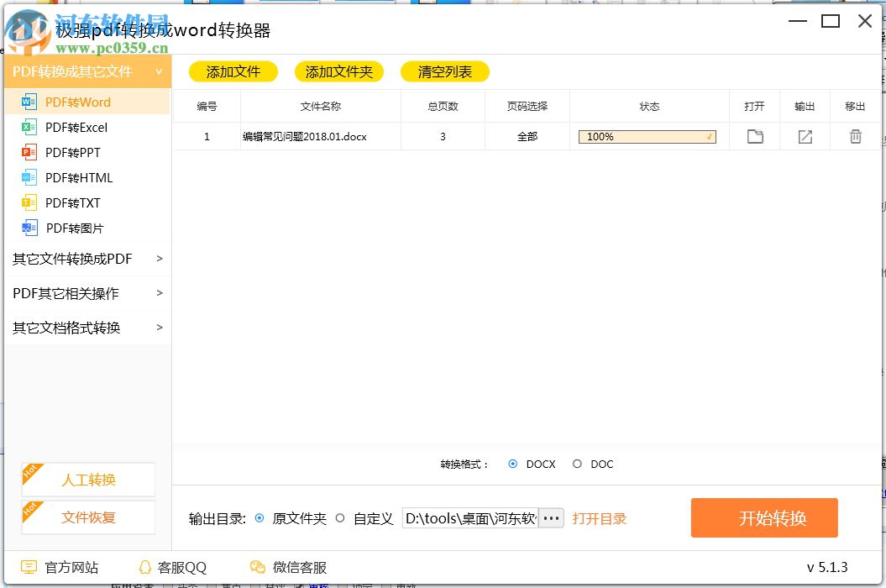Choose 自定义 output directory option

(340, 518)
